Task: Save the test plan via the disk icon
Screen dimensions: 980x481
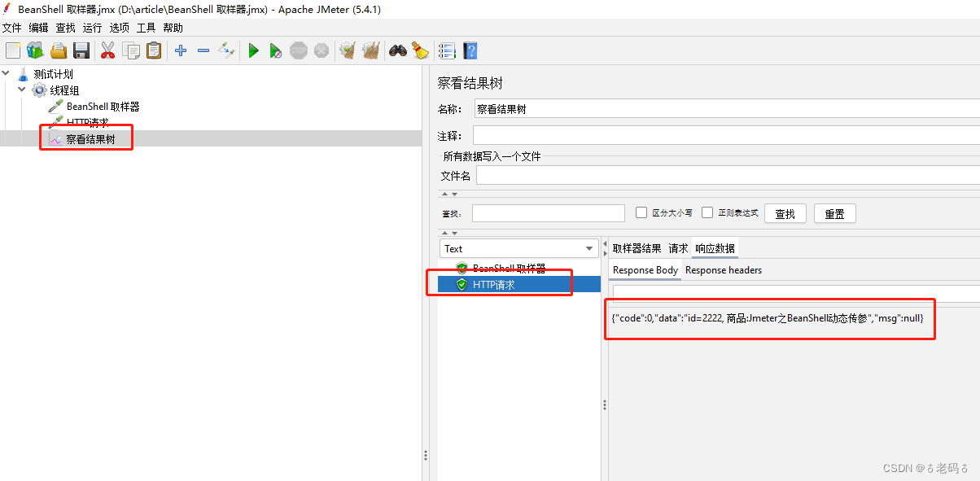Action: pyautogui.click(x=81, y=50)
